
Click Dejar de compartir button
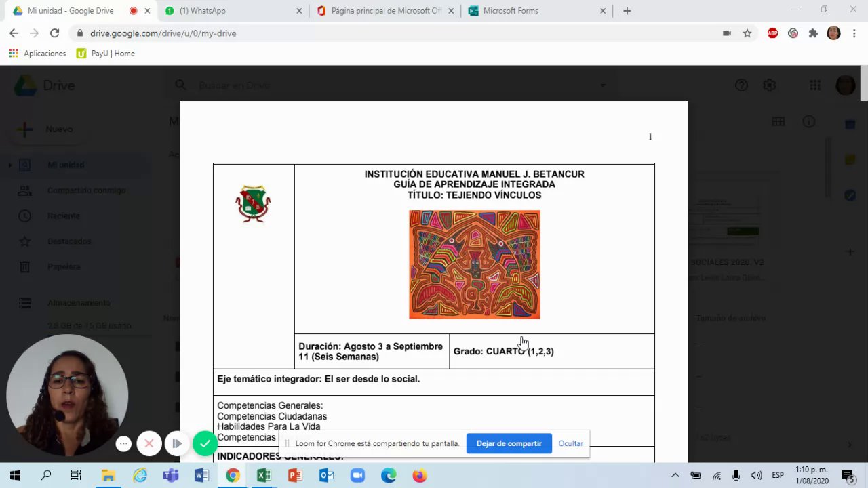click(509, 443)
